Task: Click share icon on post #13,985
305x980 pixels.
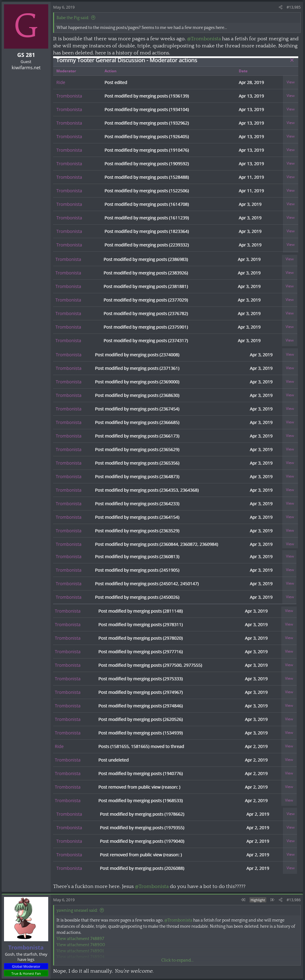Action: pos(280,7)
